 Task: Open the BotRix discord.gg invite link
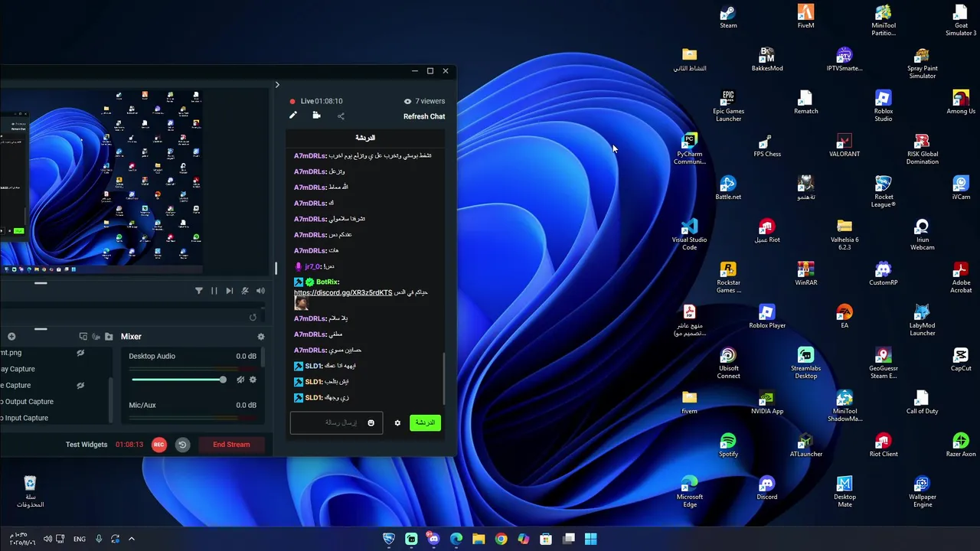click(343, 292)
